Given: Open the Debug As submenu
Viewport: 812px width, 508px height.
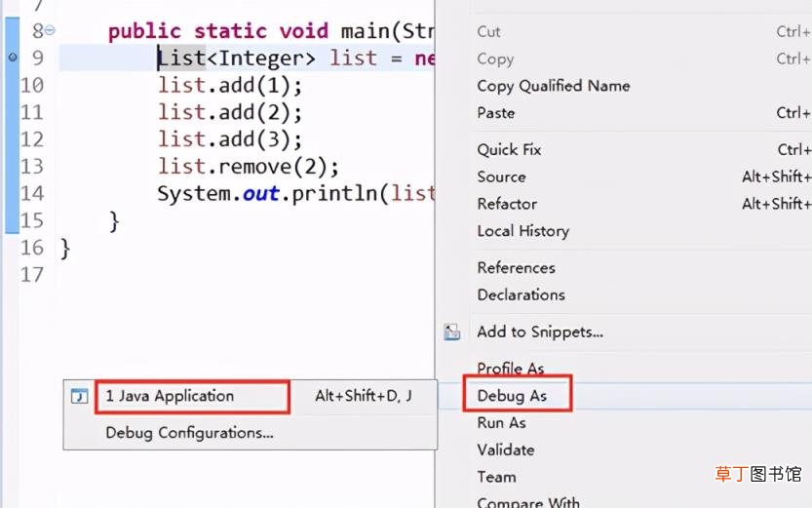Looking at the screenshot, I should [x=512, y=396].
